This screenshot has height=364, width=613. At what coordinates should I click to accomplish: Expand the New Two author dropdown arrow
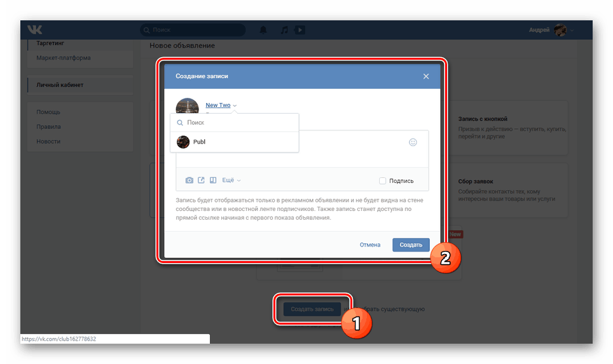click(x=235, y=105)
